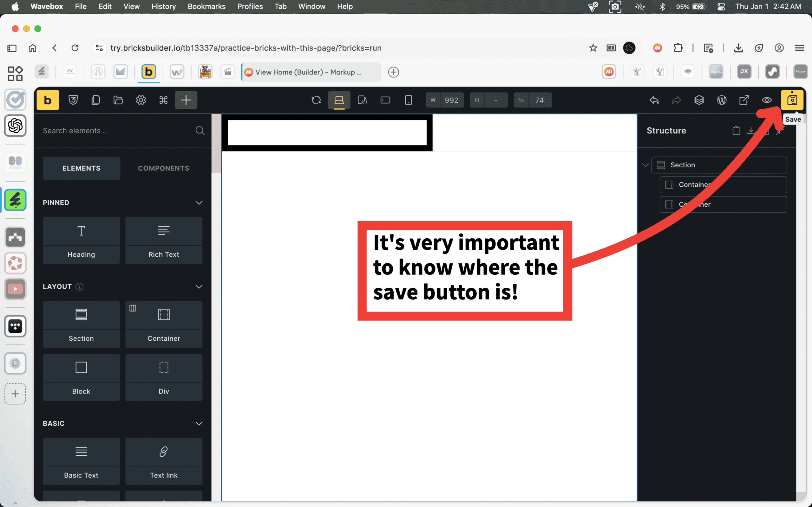Open the Bricks settings gear
Image resolution: width=812 pixels, height=507 pixels.
tap(141, 100)
